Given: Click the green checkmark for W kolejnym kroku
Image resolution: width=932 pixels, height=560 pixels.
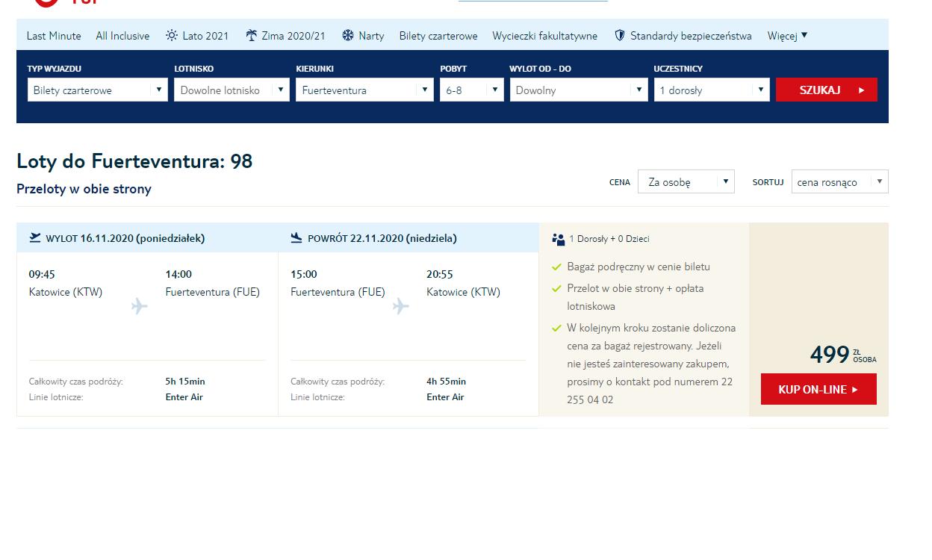Looking at the screenshot, I should 556,328.
